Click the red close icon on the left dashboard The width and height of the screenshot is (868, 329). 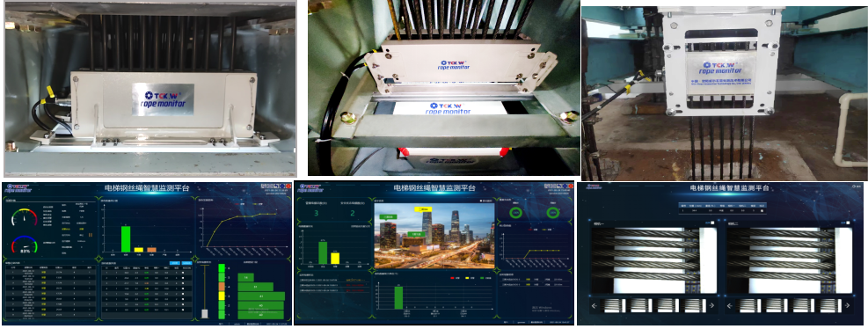pyautogui.click(x=288, y=186)
